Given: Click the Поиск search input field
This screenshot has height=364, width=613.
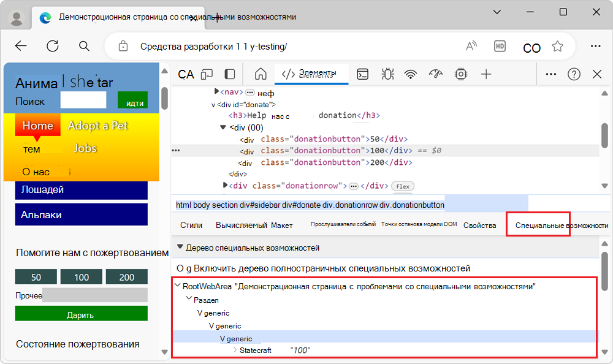Looking at the screenshot, I should 83,100.
